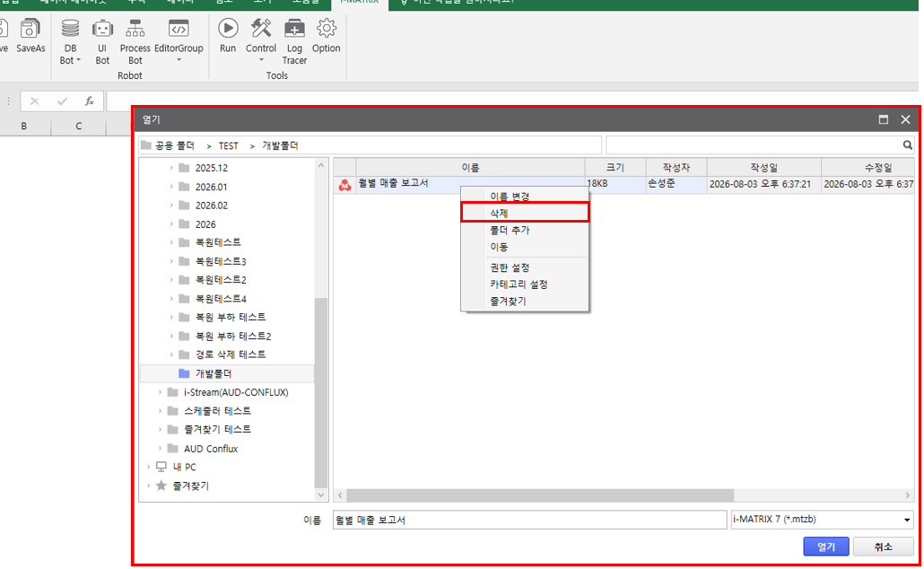Launch the UI Bot tool
The width and height of the screenshot is (924, 569).
[102, 41]
